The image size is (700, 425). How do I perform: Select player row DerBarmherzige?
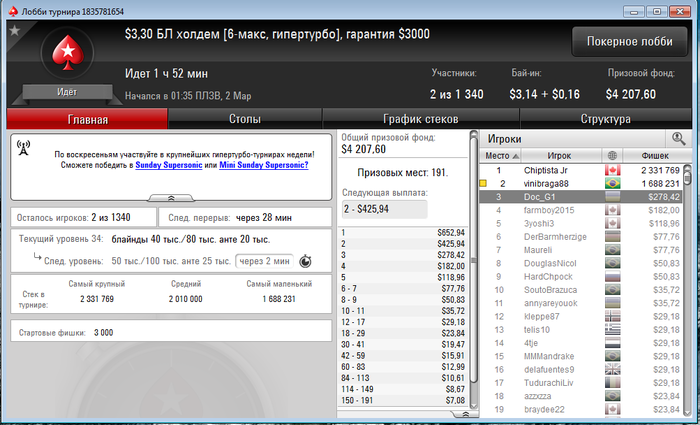pyautogui.click(x=581, y=237)
